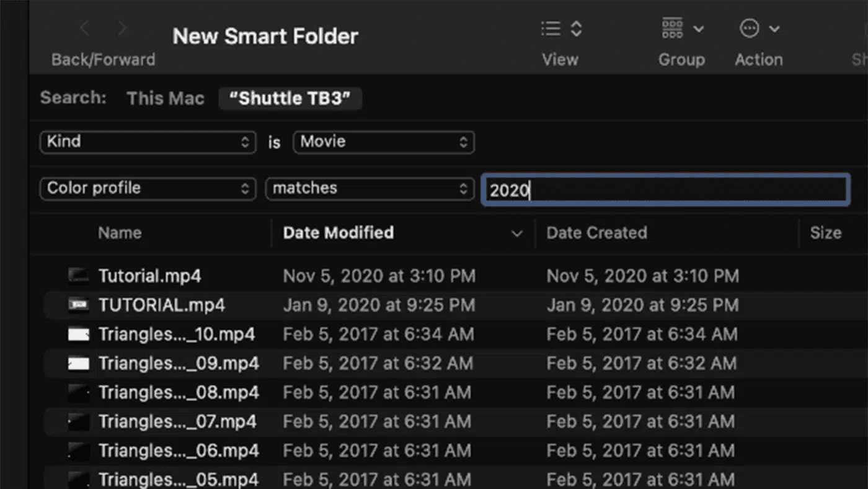The width and height of the screenshot is (868, 489).
Task: Click the Back navigation arrow
Action: pos(84,28)
